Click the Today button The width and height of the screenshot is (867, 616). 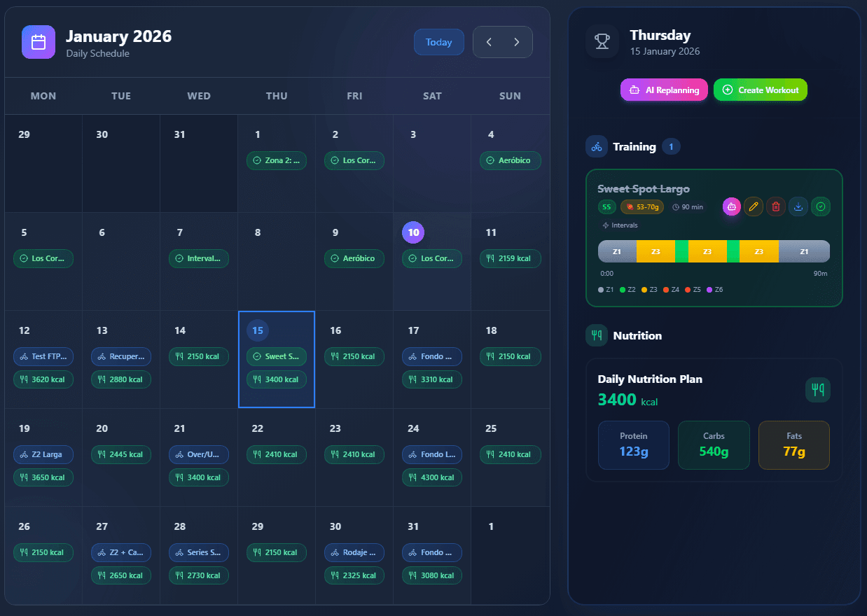point(438,41)
